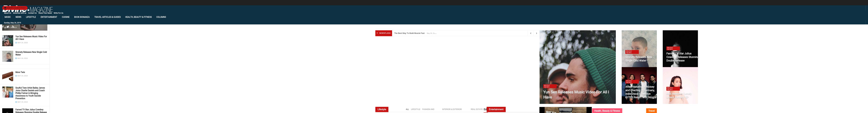Select Health, Beauty & Fitness in navbar
Viewport: 868px width, 113px height.
(x=138, y=17)
